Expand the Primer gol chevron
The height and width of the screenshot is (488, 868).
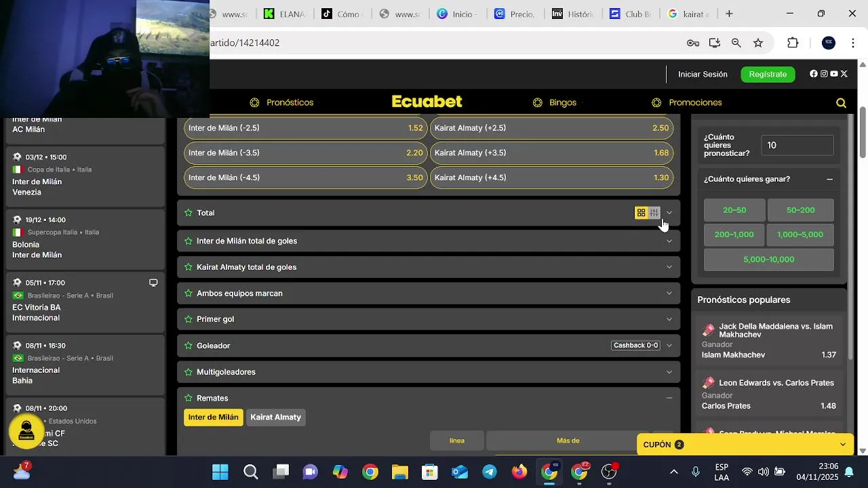(669, 319)
